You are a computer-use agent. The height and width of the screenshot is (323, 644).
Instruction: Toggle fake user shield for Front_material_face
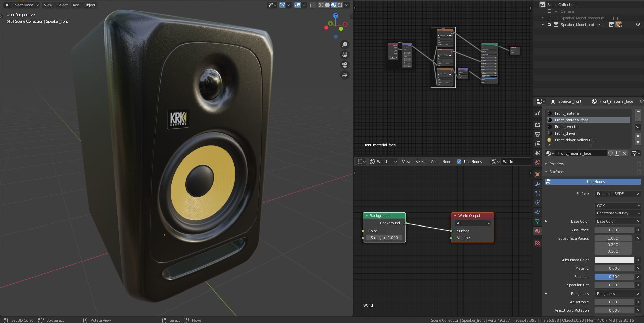coord(611,153)
